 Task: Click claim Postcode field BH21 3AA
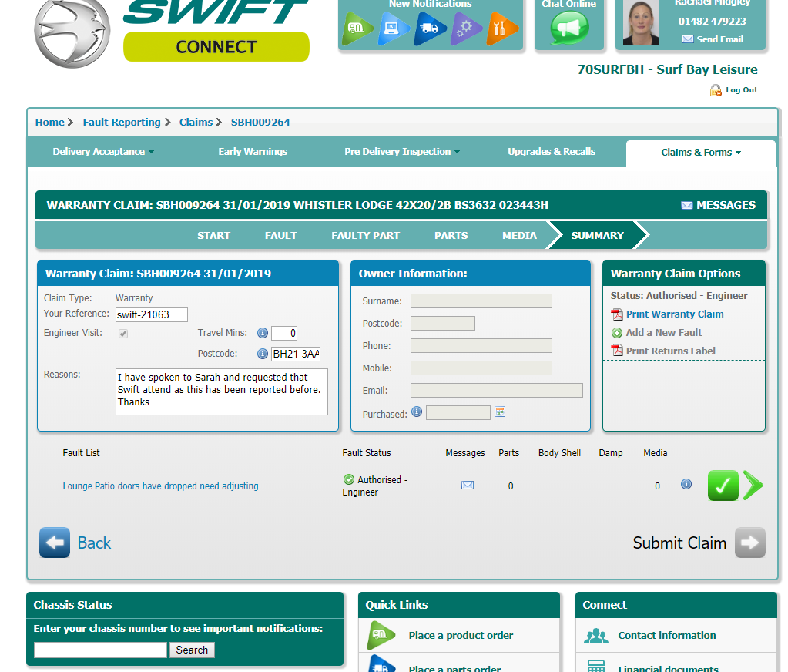coord(296,354)
